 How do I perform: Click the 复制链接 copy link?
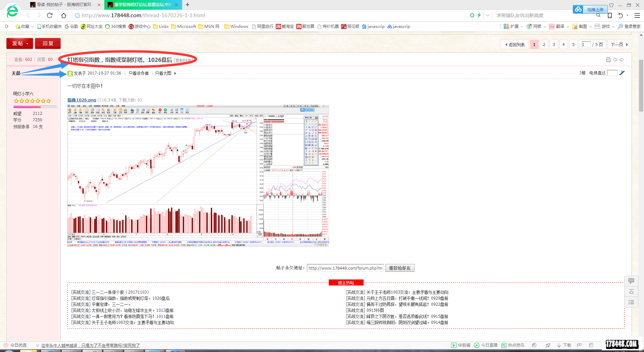pyautogui.click(x=183, y=60)
